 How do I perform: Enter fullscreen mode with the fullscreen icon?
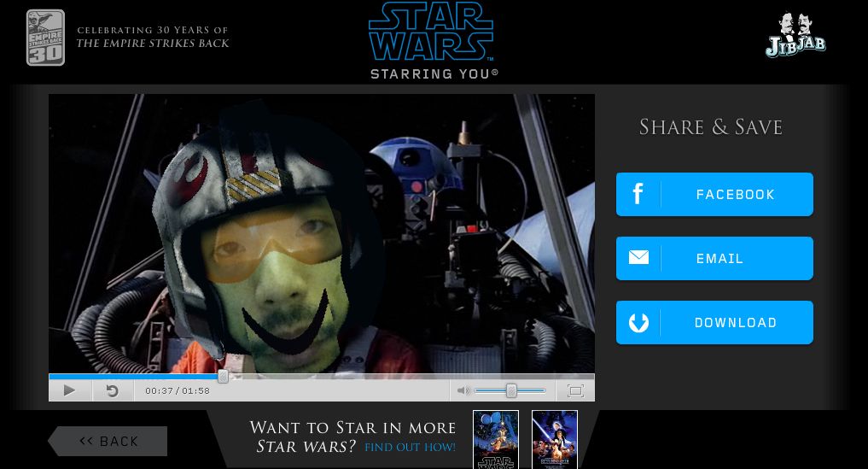(x=575, y=391)
